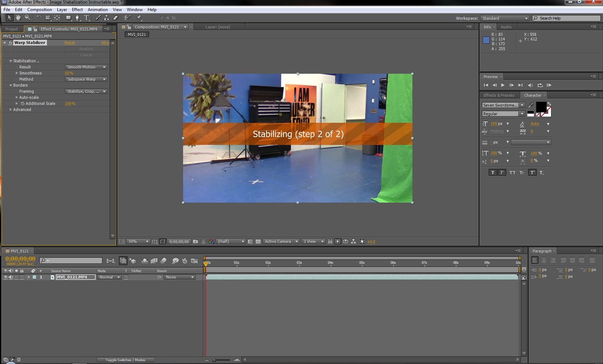
Task: Open Workspace dropdown Standard
Action: [x=505, y=18]
